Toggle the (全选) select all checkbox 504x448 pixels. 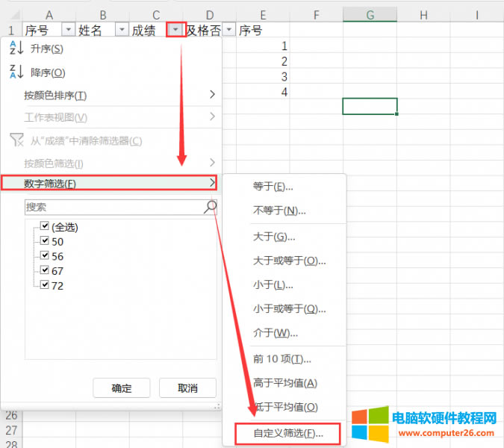pos(45,226)
